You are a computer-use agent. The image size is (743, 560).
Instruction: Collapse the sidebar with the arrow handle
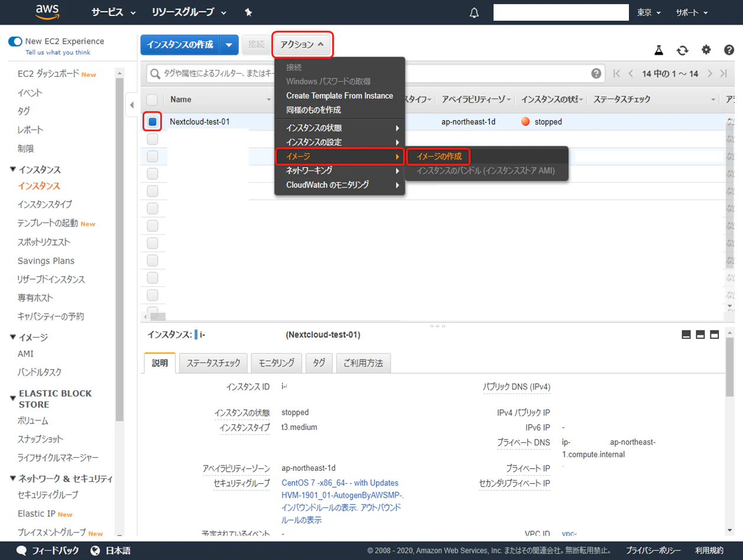(131, 105)
